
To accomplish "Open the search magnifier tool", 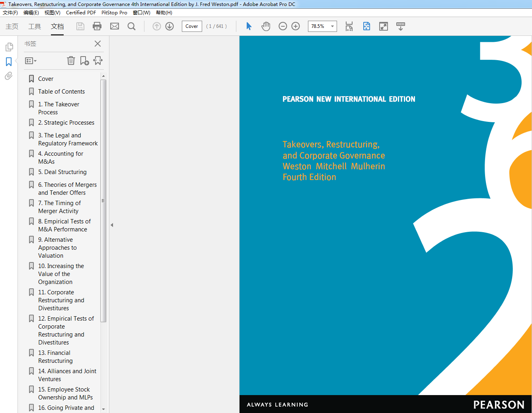I will click(132, 26).
